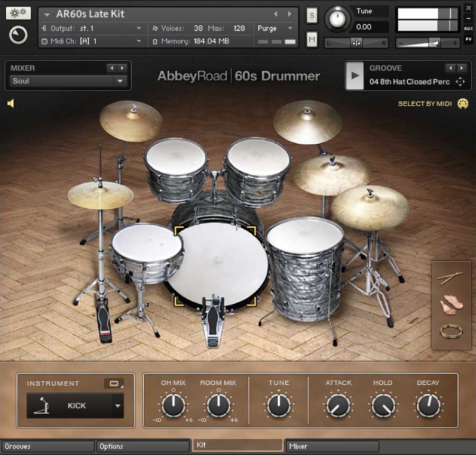Select the left crash cymbal

coord(131,120)
